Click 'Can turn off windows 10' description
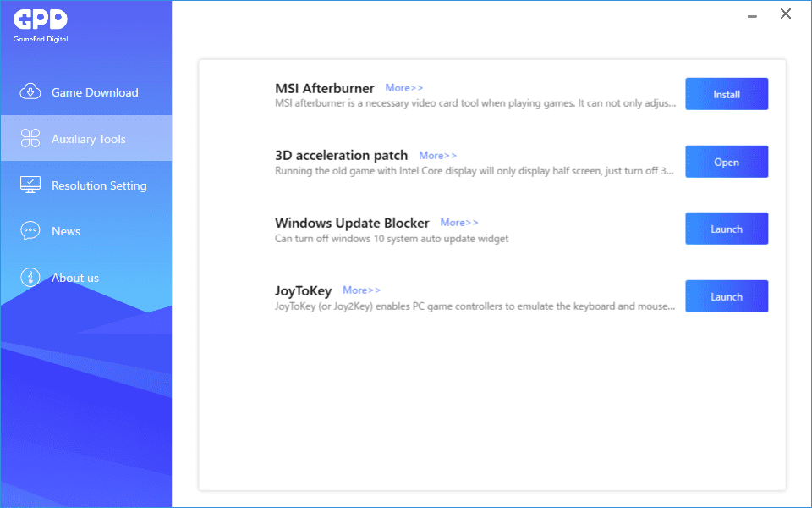Viewport: 812px width, 508px height. (392, 239)
